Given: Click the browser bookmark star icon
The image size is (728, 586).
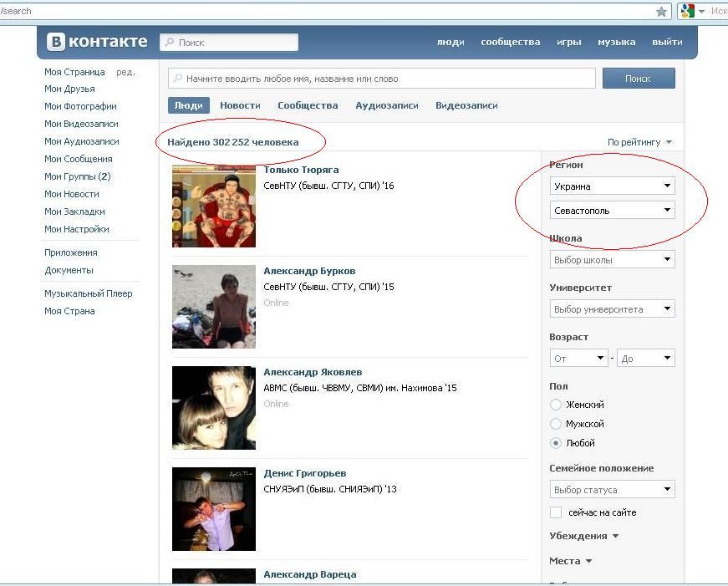Looking at the screenshot, I should pos(661,12).
